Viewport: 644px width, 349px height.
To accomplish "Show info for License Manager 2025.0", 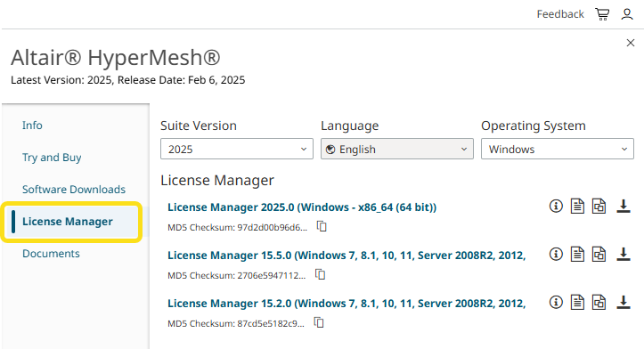I will click(556, 206).
